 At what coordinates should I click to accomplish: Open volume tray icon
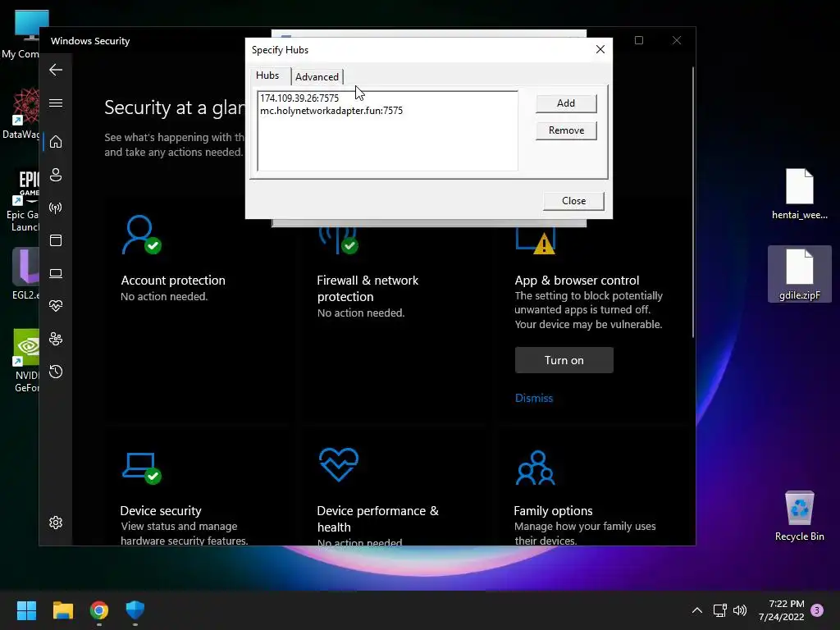740,610
